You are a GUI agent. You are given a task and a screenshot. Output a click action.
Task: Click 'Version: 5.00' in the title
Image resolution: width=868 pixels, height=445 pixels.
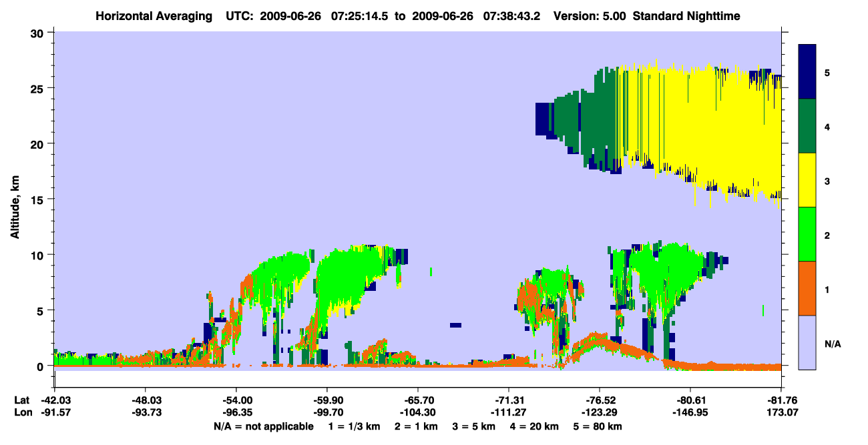590,15
